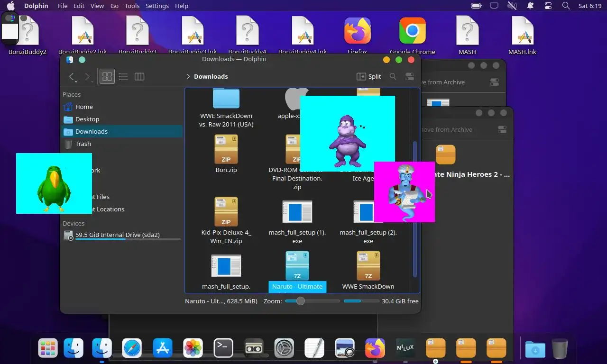The height and width of the screenshot is (364, 607).
Task: Select Downloads in Places panel
Action: (x=122, y=131)
